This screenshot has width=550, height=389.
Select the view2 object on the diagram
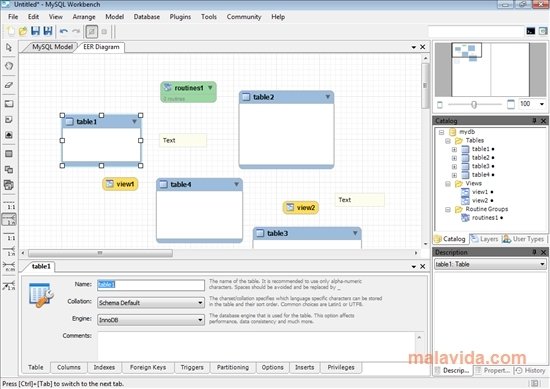pyautogui.click(x=301, y=207)
